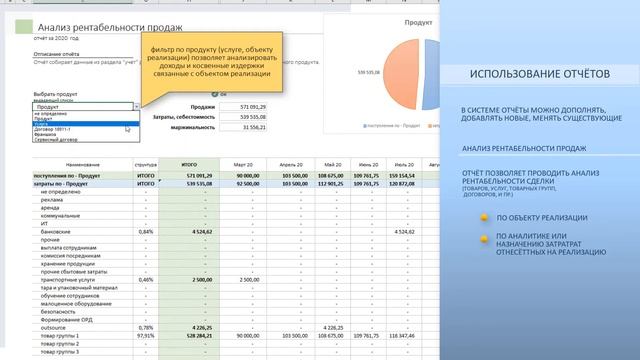
Task: Click the 'товар группы 3' row label
Action: point(60,351)
